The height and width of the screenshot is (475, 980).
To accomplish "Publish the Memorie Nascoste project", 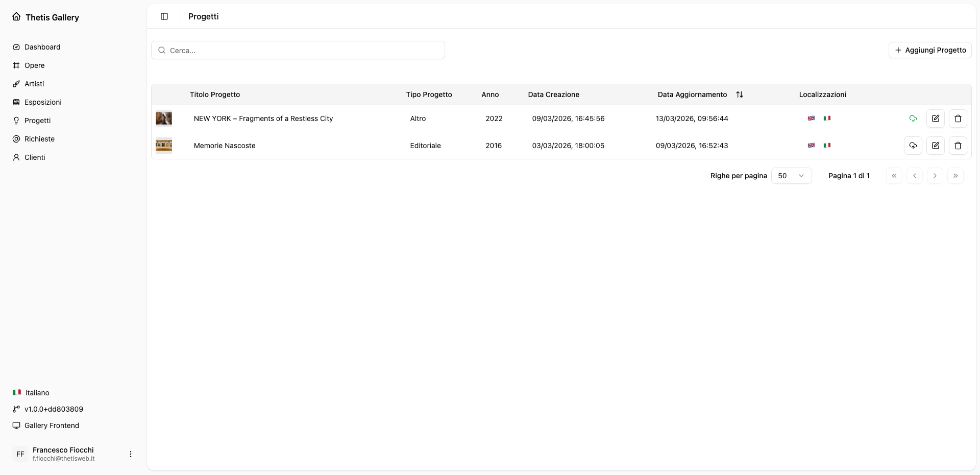I will coord(913,146).
